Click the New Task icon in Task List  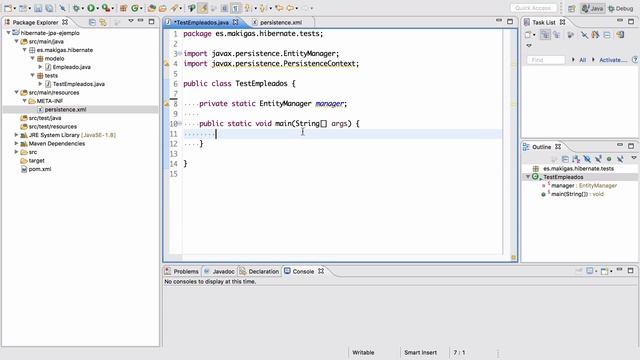(528, 35)
